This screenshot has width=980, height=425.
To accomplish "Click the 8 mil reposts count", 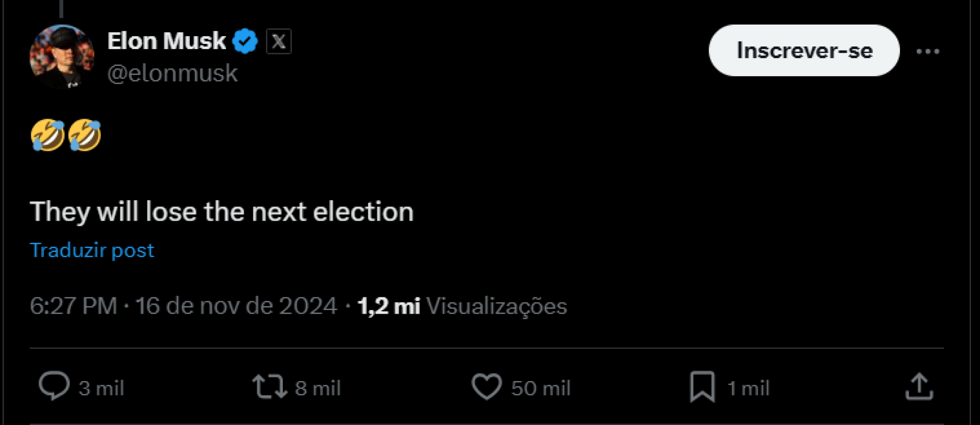I will [318, 389].
